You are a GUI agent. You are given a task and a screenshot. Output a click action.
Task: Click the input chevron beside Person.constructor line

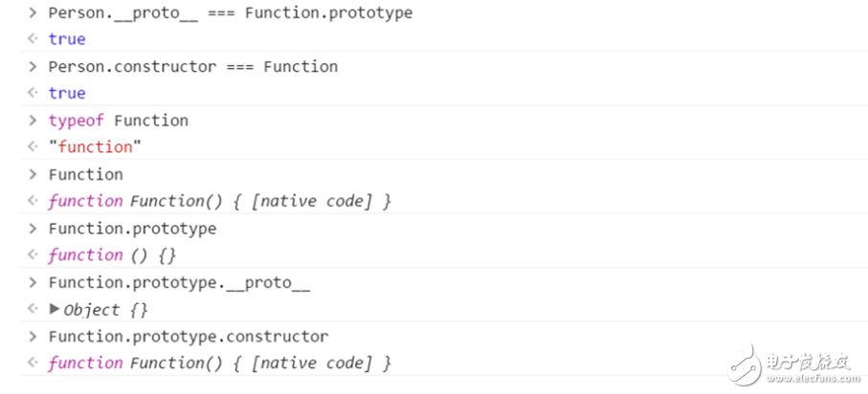tap(33, 67)
